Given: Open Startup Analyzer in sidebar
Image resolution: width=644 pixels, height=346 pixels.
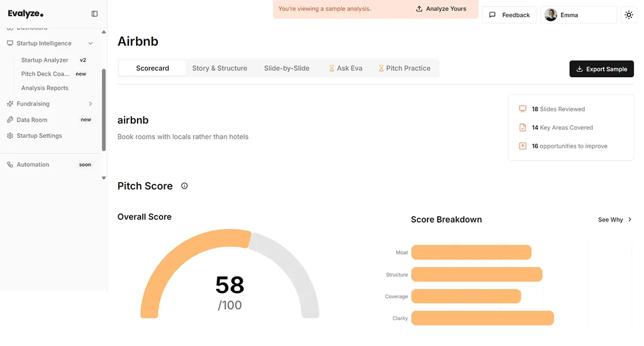Looking at the screenshot, I should click(45, 60).
